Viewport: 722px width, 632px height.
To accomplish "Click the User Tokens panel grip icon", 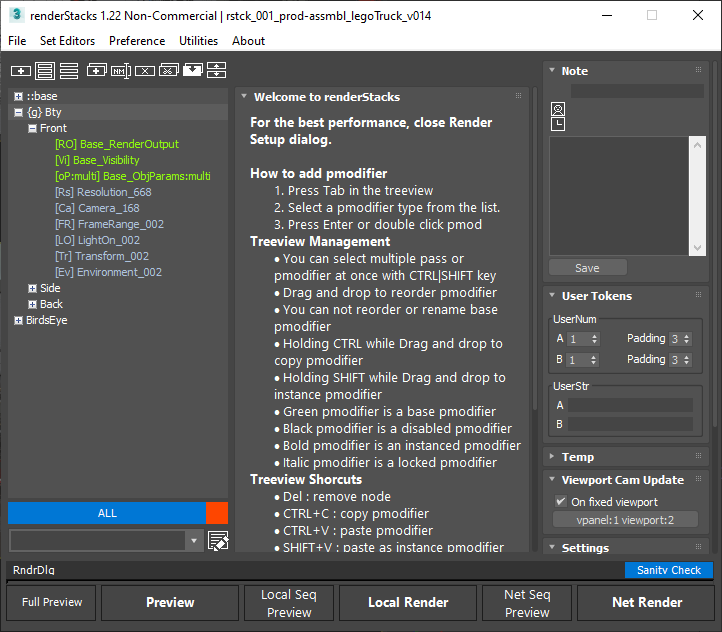I will pyautogui.click(x=699, y=295).
